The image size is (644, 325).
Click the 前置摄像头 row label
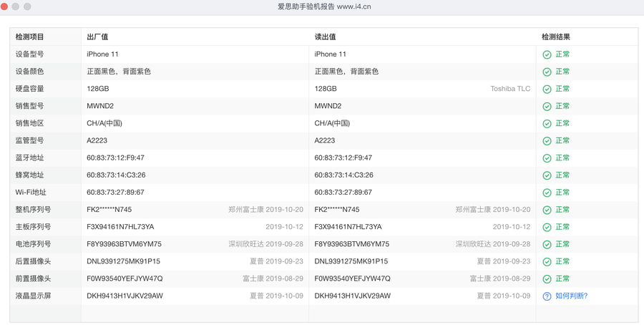point(33,278)
